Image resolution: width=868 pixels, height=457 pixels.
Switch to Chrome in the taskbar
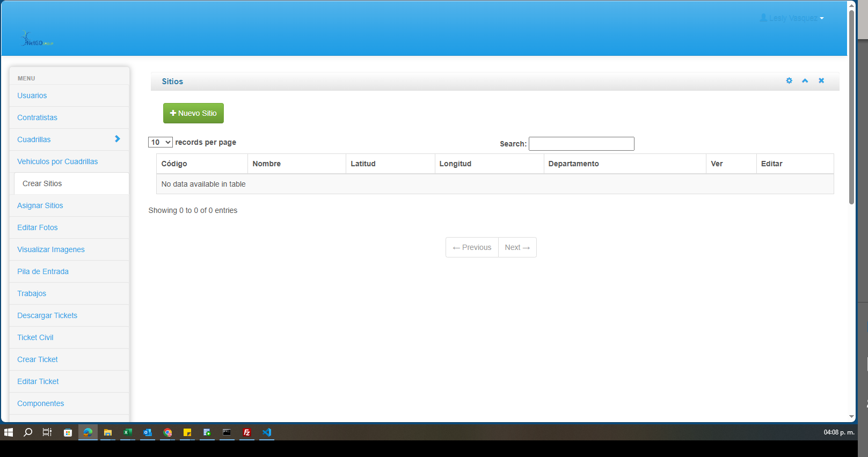pos(167,432)
